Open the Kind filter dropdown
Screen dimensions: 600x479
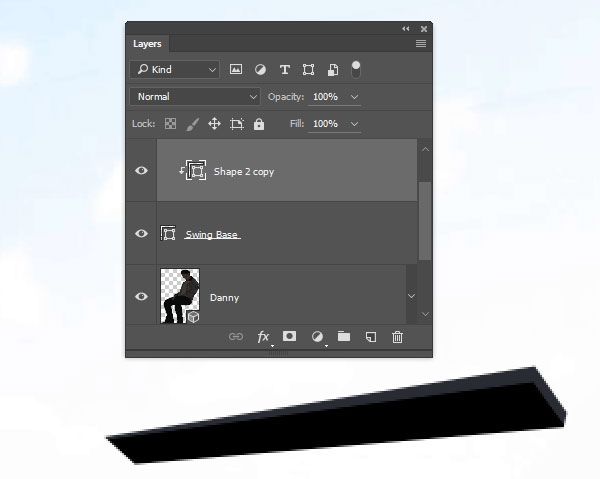pos(175,70)
